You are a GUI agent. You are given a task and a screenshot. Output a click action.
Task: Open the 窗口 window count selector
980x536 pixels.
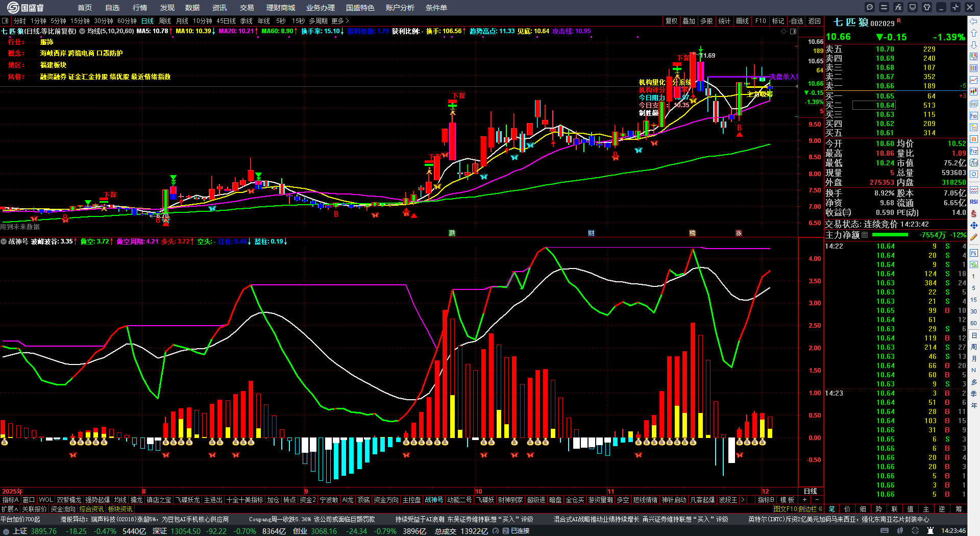(x=29, y=500)
